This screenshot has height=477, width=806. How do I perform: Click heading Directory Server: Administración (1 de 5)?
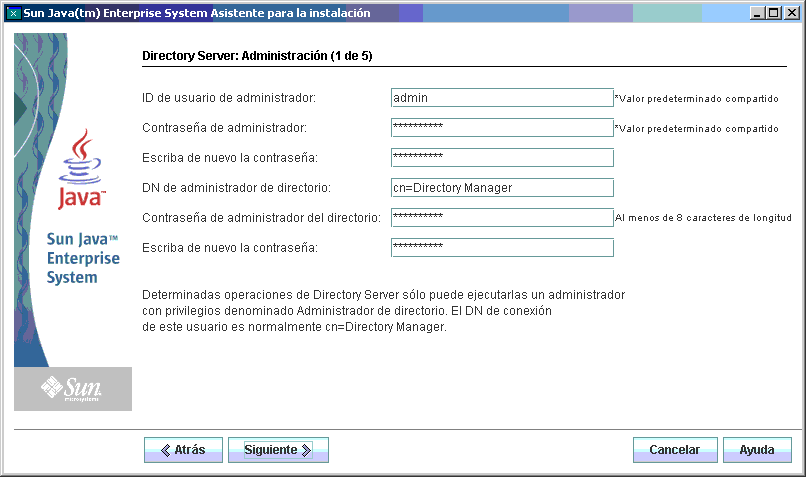coord(257,56)
